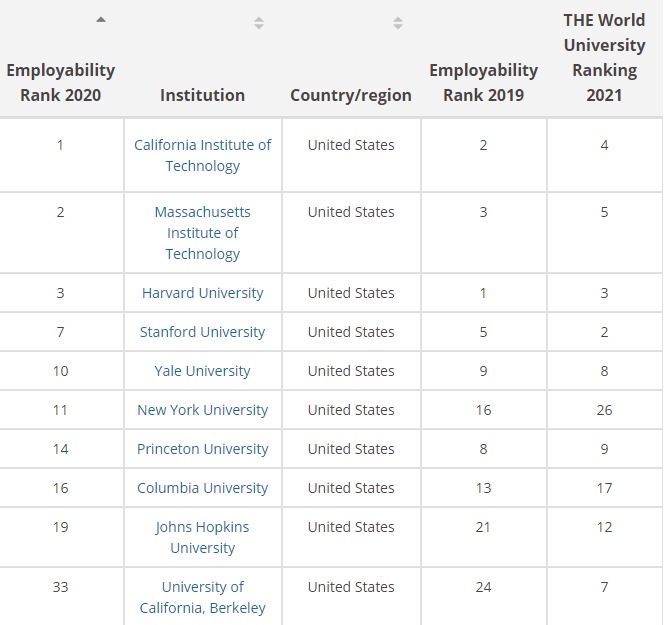Viewport: 664px width, 625px height.
Task: Open Johns Hopkins University link
Action: tap(202, 537)
